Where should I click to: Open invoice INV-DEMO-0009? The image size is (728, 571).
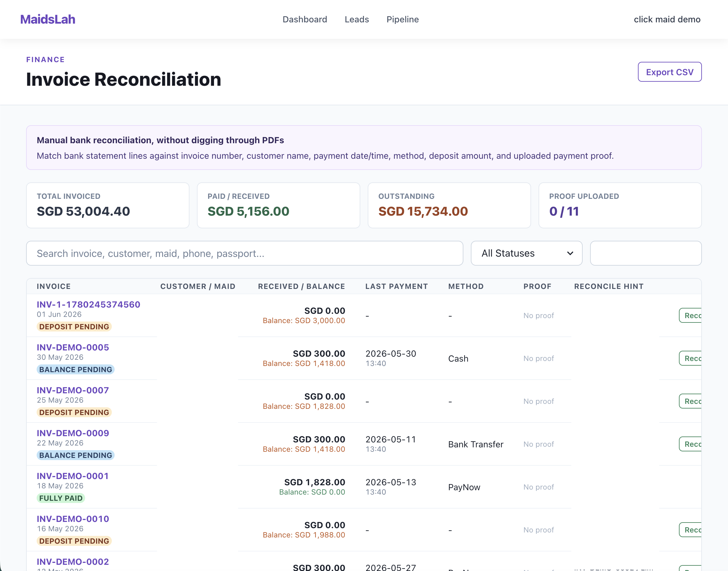click(x=73, y=433)
